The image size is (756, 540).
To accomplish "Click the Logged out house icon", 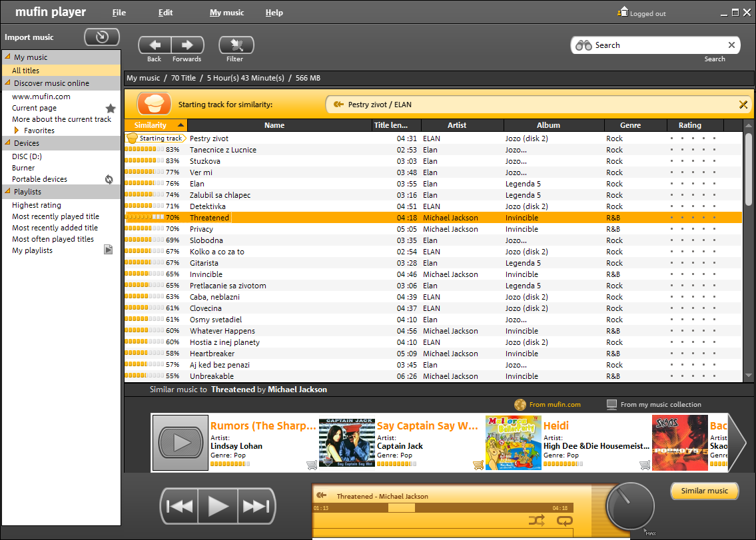I will 623,12.
